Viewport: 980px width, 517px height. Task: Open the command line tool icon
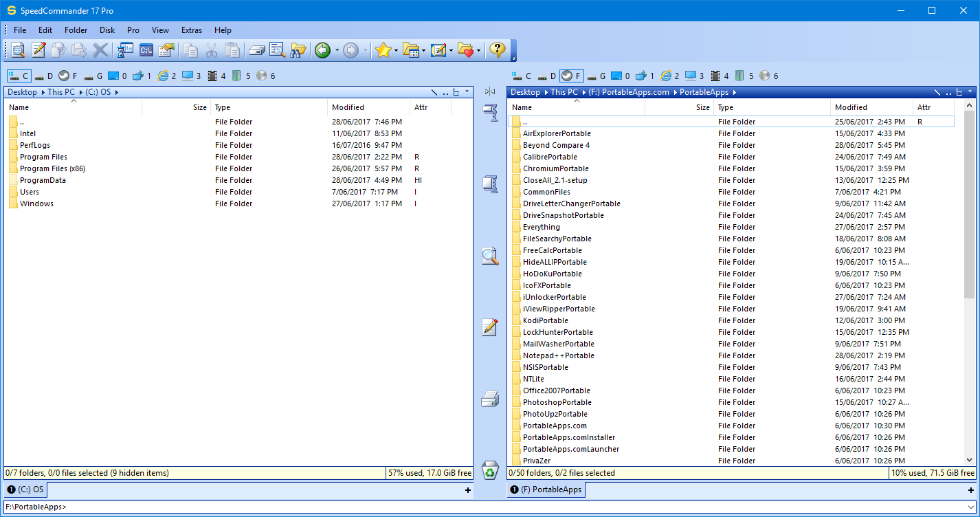(146, 49)
